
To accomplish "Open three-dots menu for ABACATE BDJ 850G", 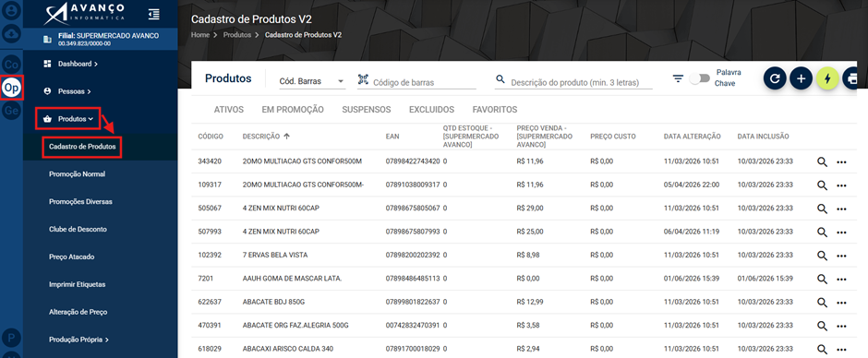I will 842,302.
